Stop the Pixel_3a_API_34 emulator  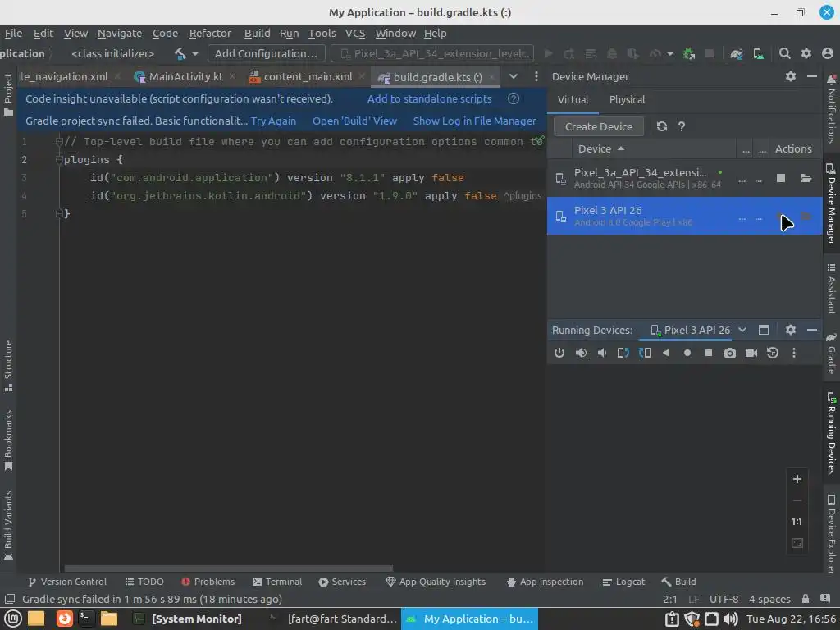[x=781, y=178]
